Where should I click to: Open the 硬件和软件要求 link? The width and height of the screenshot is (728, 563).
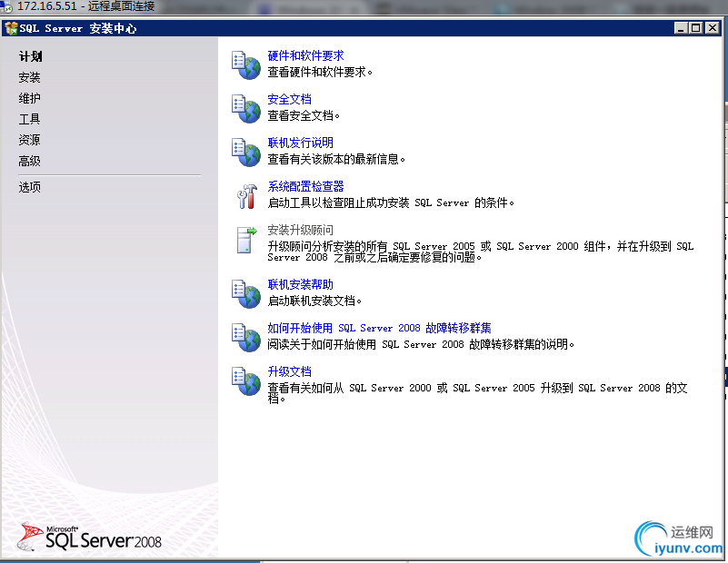pos(305,55)
